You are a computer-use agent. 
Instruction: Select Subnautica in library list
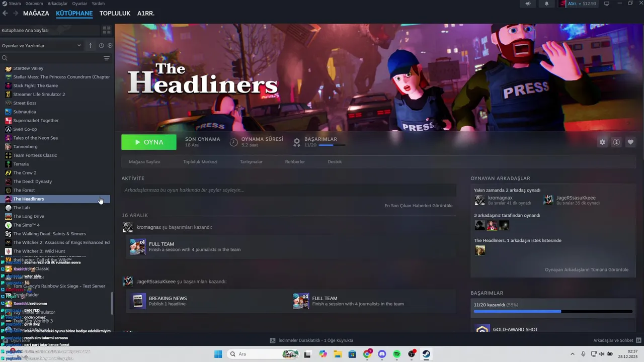coord(25,112)
